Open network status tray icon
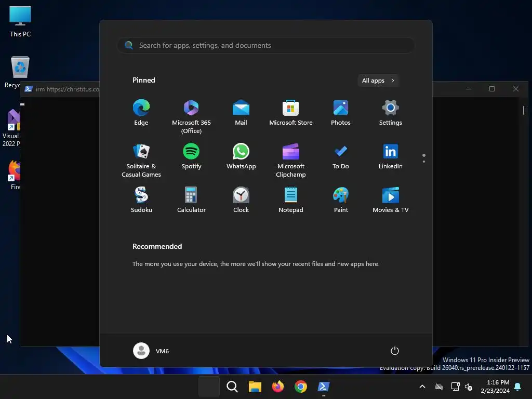 [455, 387]
